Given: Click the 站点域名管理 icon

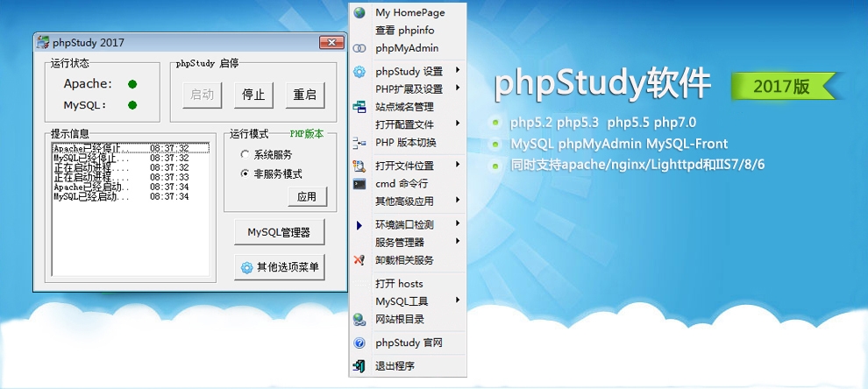Looking at the screenshot, I should click(x=359, y=107).
